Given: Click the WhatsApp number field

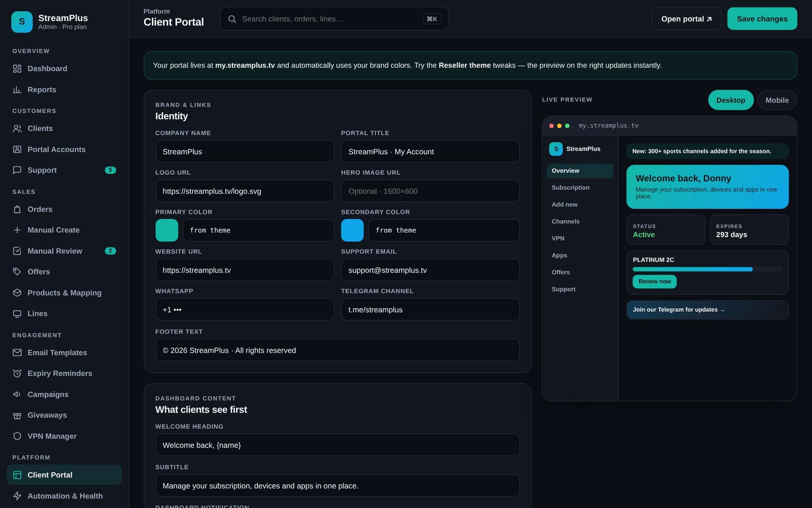Looking at the screenshot, I should pyautogui.click(x=245, y=309).
